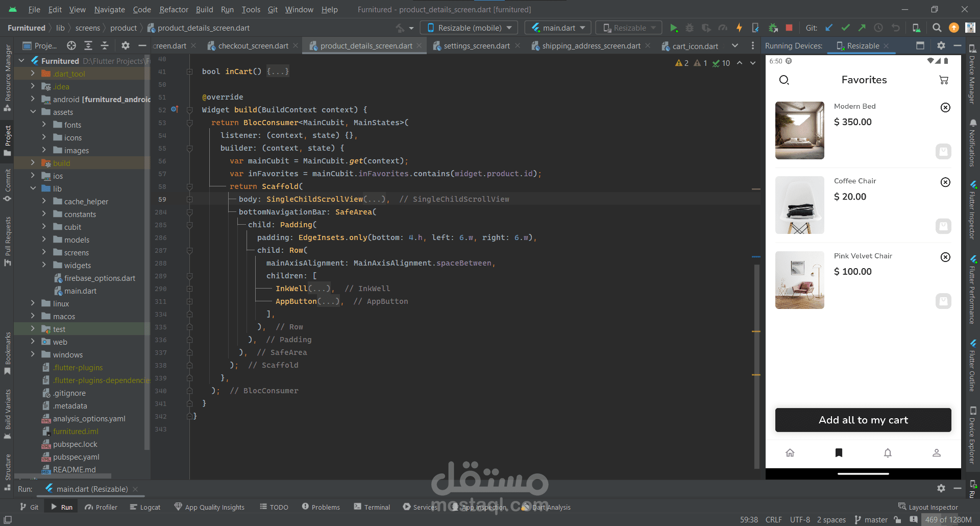Click Git Push green arrow
The height and width of the screenshot is (526, 980).
(x=862, y=28)
